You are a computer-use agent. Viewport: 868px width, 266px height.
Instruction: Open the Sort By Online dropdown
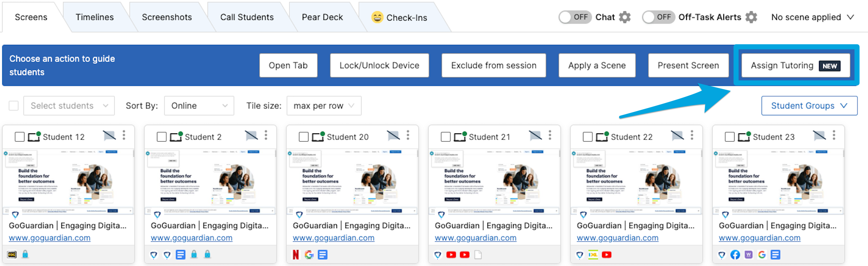[199, 106]
